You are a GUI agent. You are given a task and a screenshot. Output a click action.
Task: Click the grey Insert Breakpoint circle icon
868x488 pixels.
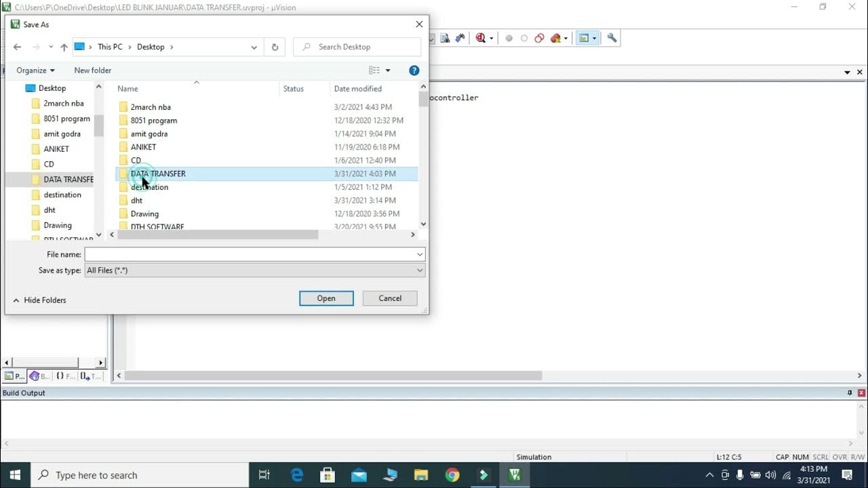tap(509, 39)
